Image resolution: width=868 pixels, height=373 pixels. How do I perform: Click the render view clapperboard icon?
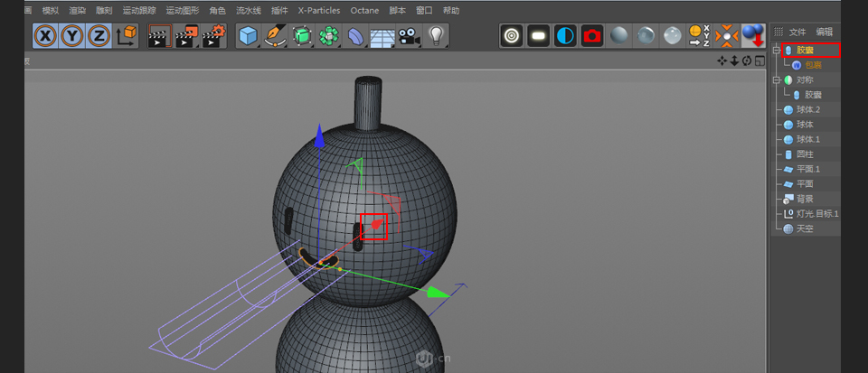(161, 36)
